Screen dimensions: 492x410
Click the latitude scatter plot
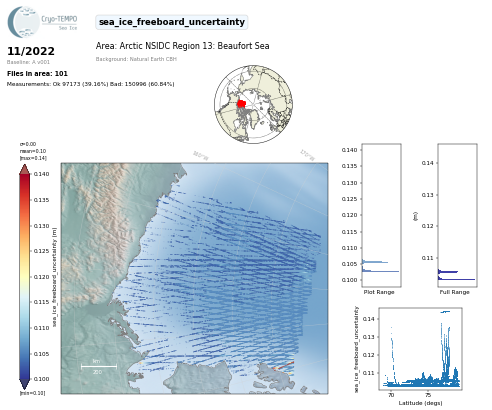pos(420,349)
